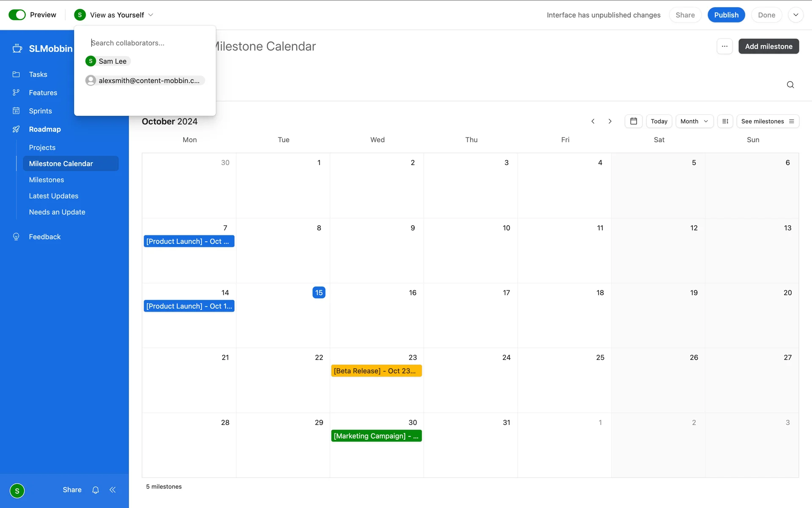Toggle the See milestones panel
The height and width of the screenshot is (508, 812).
pos(767,121)
